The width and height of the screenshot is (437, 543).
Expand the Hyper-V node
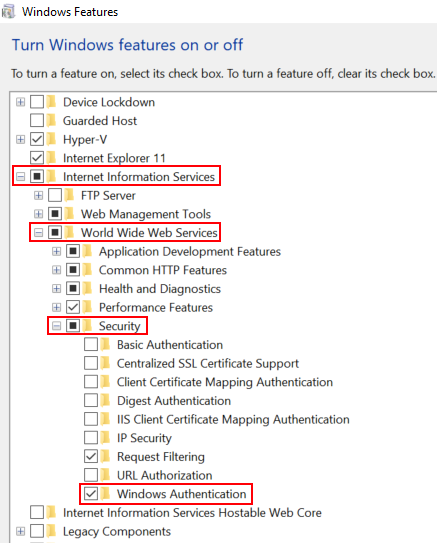[x=20, y=139]
